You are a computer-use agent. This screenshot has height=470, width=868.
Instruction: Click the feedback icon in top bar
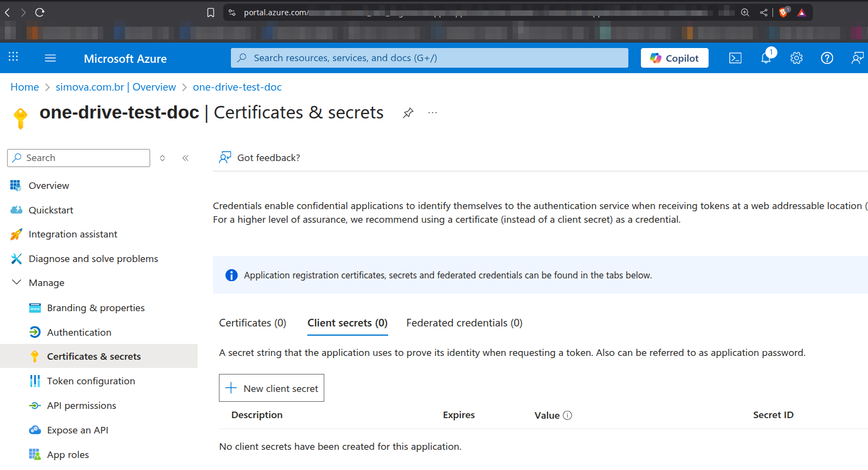coord(857,58)
